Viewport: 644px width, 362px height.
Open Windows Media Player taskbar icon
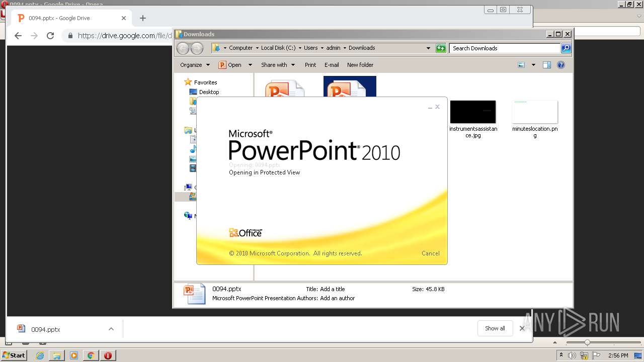(x=74, y=355)
